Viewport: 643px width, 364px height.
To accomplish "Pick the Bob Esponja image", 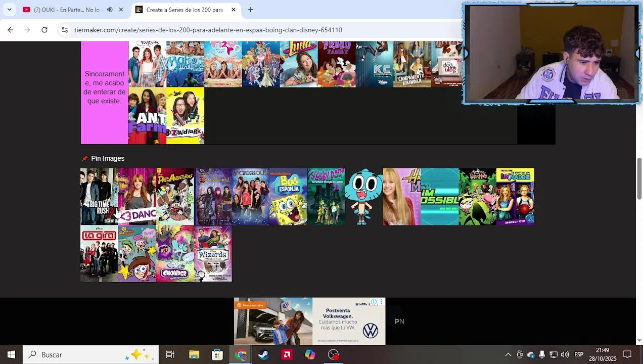I will [288, 197].
